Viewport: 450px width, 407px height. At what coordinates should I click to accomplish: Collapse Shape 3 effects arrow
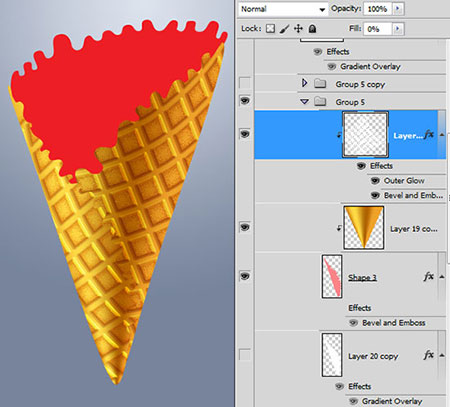[442, 277]
